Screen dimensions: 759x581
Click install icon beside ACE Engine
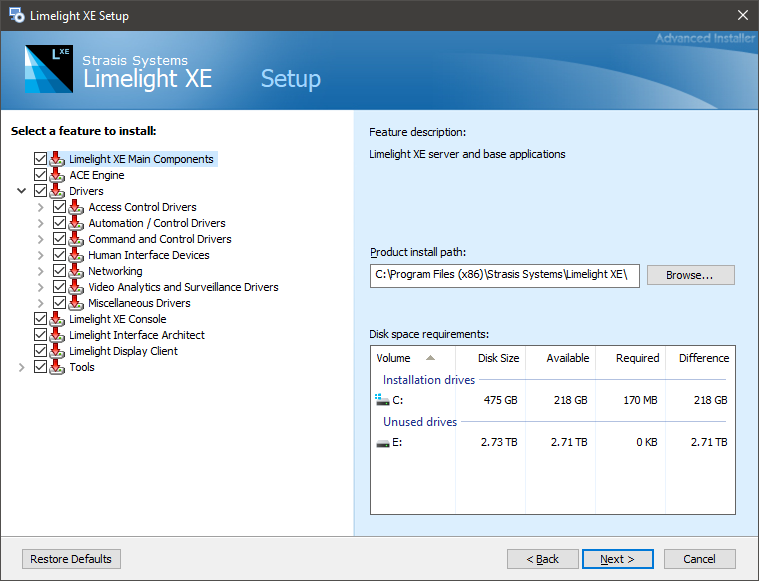(57, 175)
